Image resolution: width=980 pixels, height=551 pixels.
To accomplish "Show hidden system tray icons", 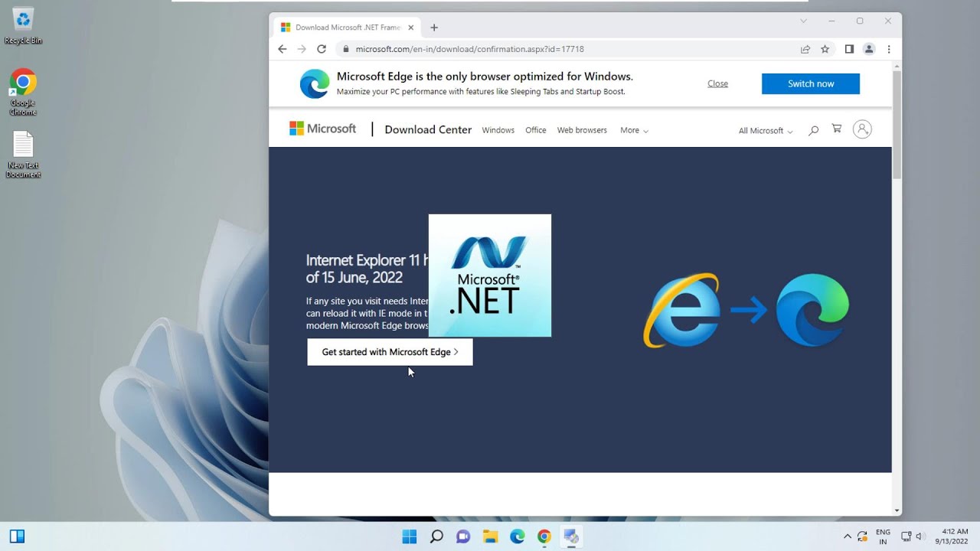I will coord(847,536).
